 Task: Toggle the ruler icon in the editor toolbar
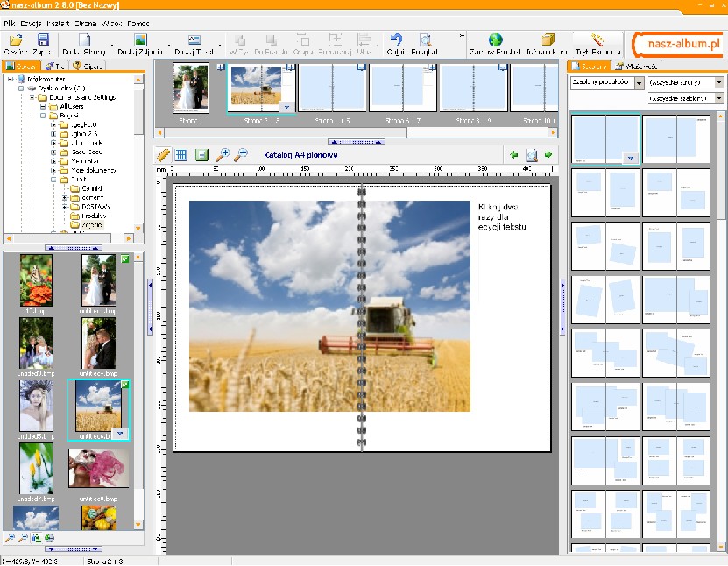pos(163,154)
